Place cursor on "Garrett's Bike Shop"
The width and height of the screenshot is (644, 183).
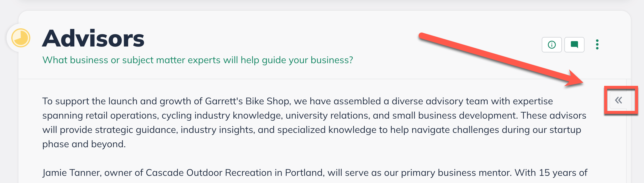pos(247,101)
